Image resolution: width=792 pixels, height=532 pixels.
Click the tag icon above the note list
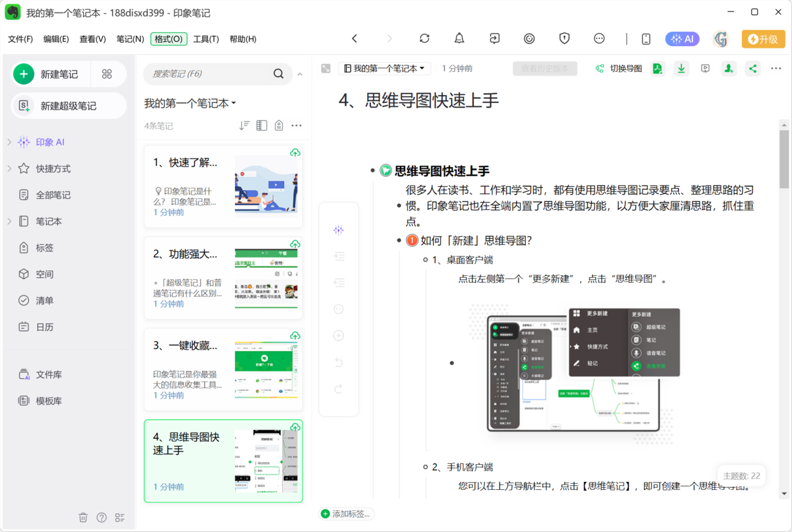(x=278, y=125)
